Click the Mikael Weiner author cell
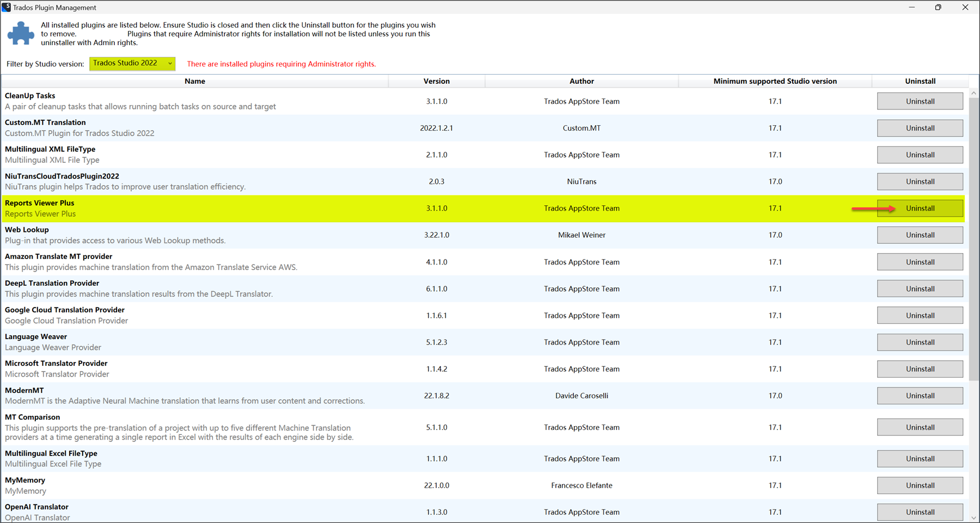This screenshot has width=980, height=523. tap(581, 235)
